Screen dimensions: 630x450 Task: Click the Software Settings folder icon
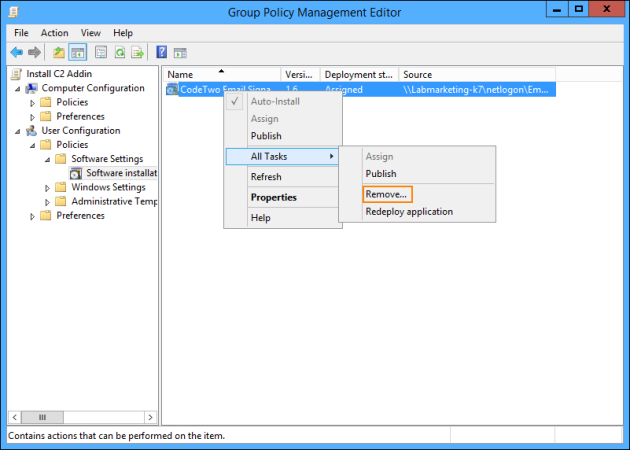click(x=61, y=159)
